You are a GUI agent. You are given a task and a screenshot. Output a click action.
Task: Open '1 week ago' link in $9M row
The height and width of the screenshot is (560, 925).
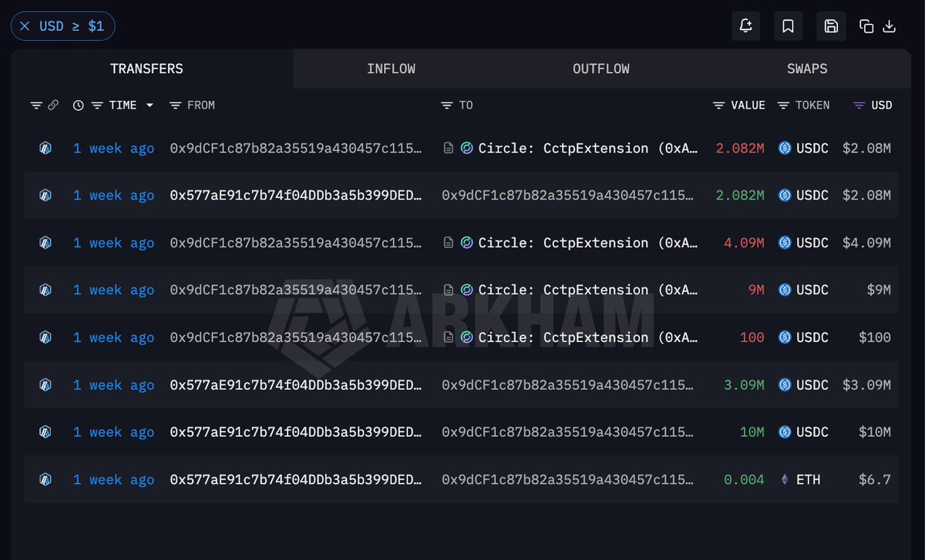coord(113,290)
